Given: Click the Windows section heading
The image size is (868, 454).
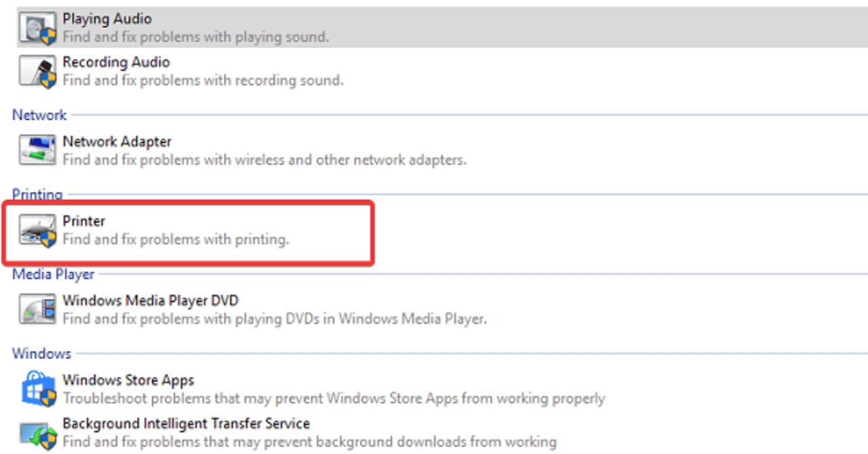Looking at the screenshot, I should [x=41, y=354].
